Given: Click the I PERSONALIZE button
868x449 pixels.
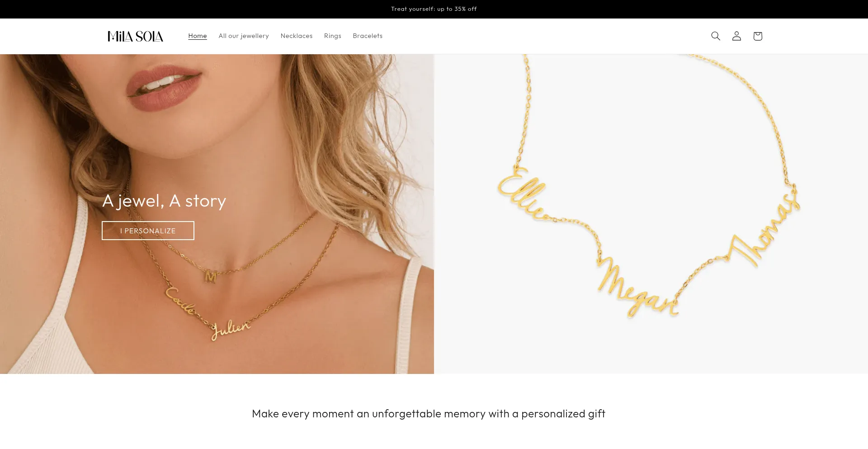Looking at the screenshot, I should pos(148,231).
